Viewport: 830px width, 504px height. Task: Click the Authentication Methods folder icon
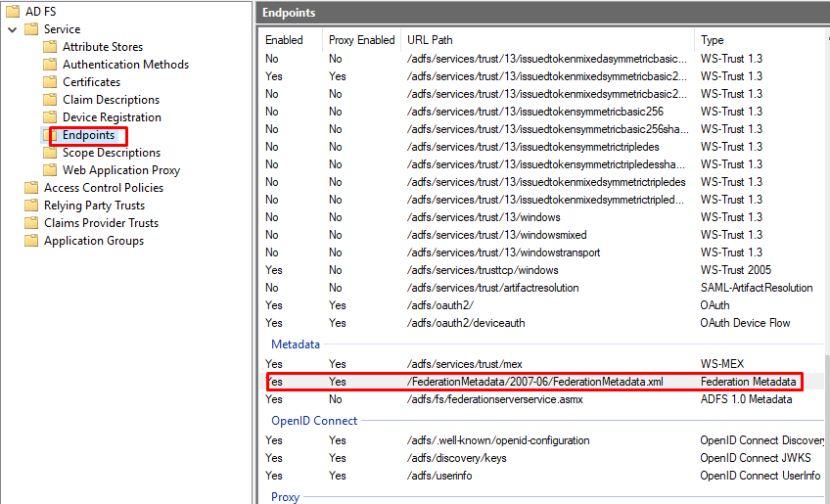click(50, 64)
